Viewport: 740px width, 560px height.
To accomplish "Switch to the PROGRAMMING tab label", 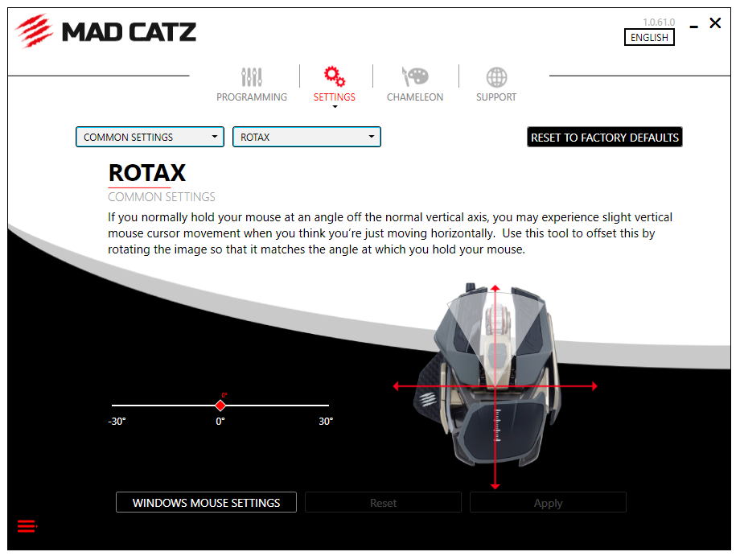I will pyautogui.click(x=252, y=97).
